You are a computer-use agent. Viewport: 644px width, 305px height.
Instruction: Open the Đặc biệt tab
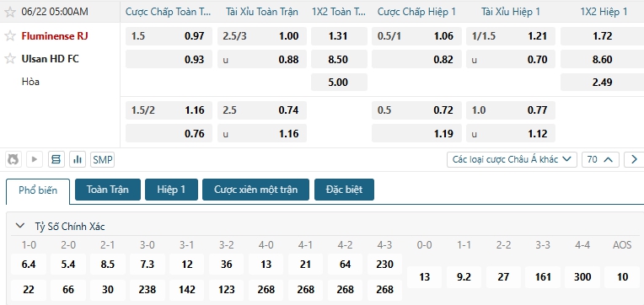point(344,190)
